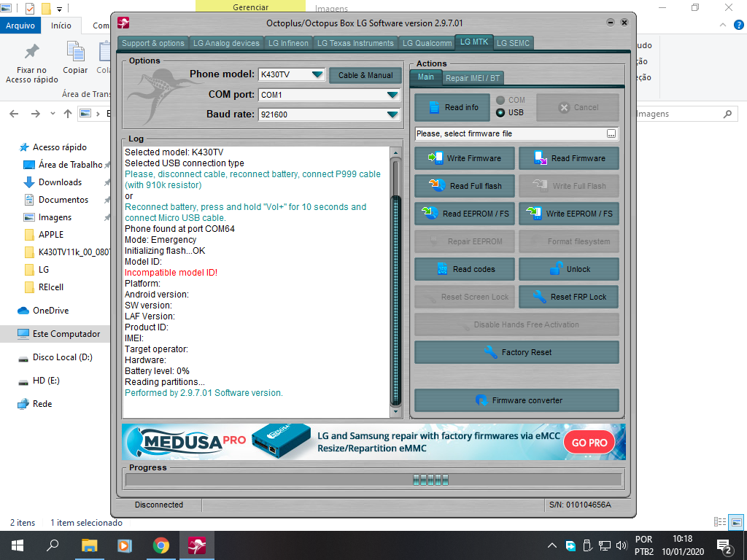The image size is (747, 560).
Task: Click the Medusa Pro logo in banner
Action: tap(187, 442)
